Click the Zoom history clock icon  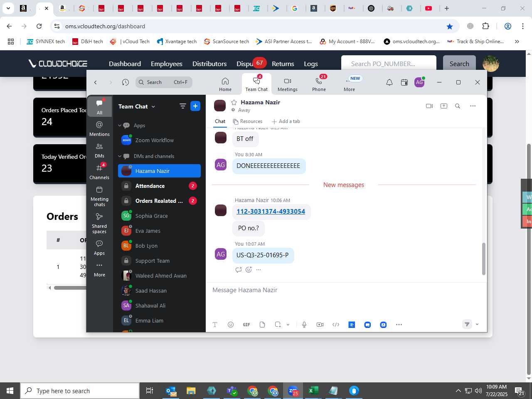tap(125, 82)
